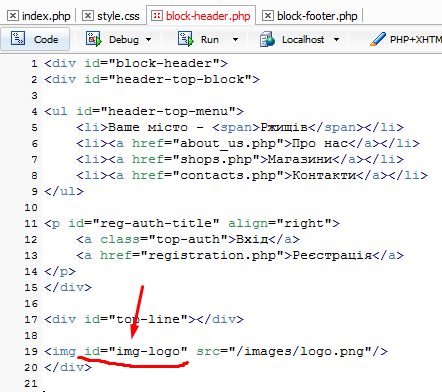This screenshot has height=392, width=442.
Task: Select the block-header.php tab
Action: (208, 16)
